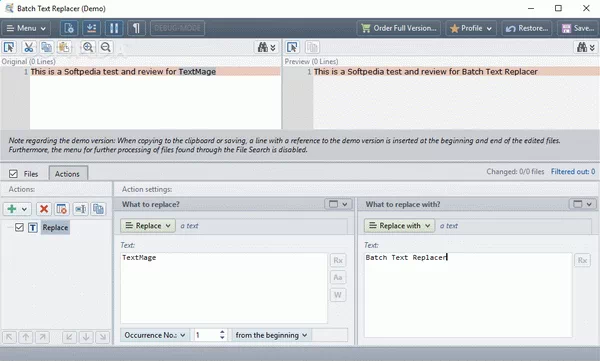Click the red X delete action icon
This screenshot has height=361, width=600.
(x=44, y=209)
